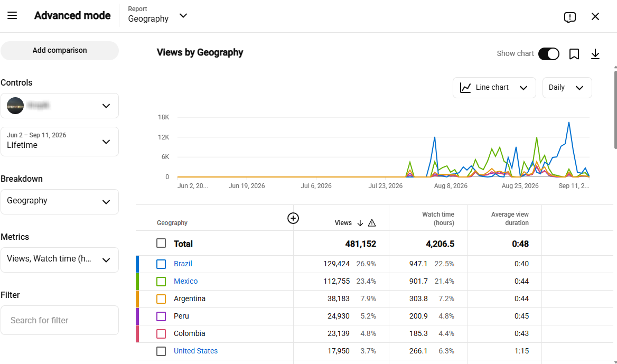Expand the Daily granularity dropdown

coord(567,87)
